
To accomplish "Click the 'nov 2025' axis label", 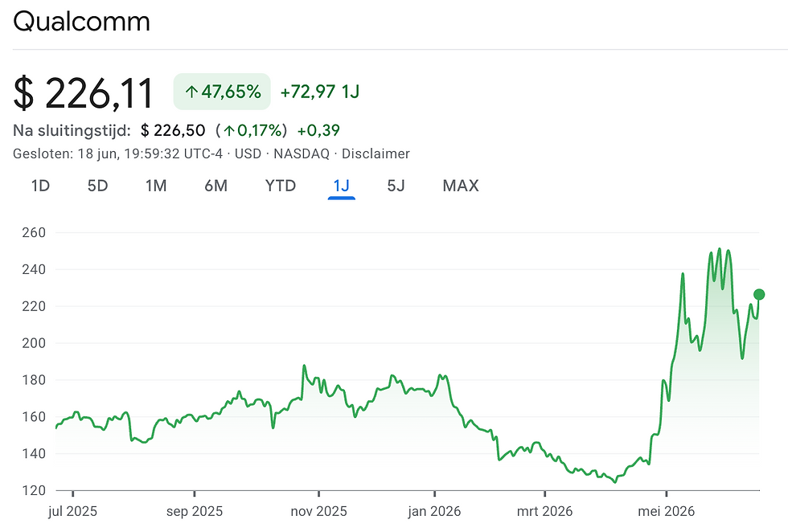I will [318, 511].
